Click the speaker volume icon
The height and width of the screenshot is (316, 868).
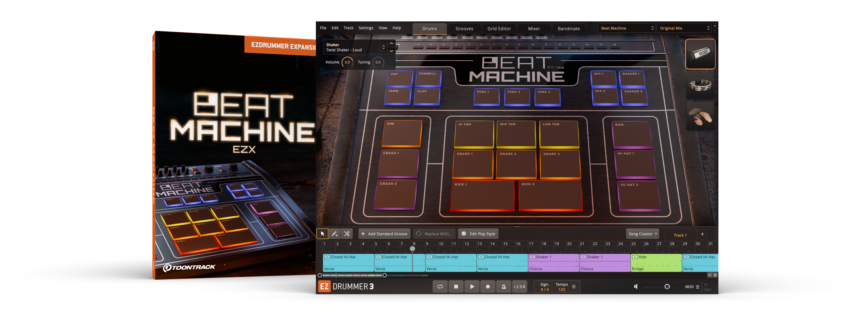click(636, 286)
